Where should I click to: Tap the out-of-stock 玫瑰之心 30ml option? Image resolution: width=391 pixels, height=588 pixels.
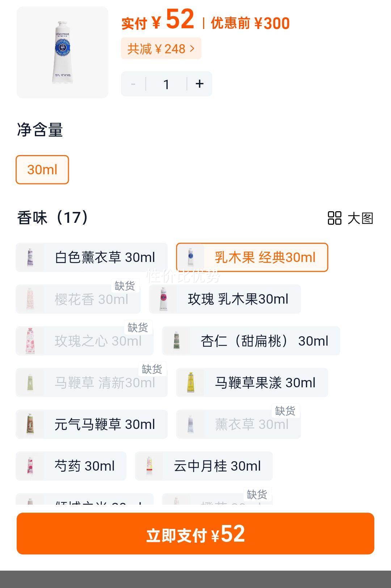tap(85, 341)
